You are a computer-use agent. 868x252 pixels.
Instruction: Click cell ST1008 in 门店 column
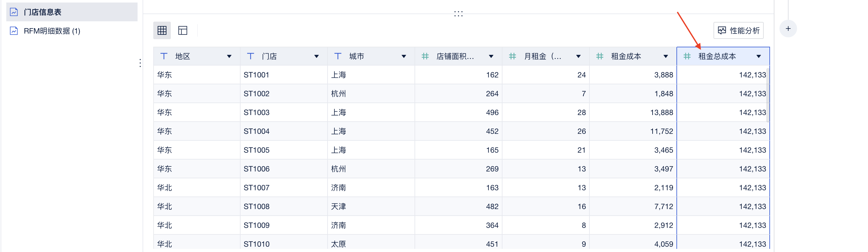[x=284, y=207]
